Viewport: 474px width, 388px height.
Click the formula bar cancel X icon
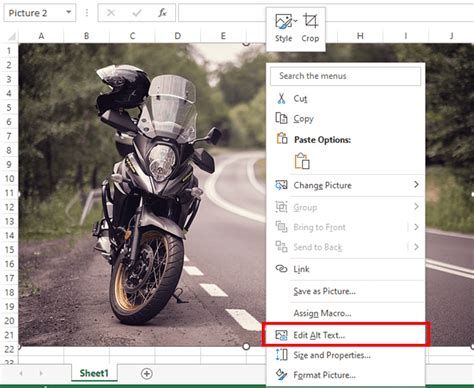coord(111,13)
